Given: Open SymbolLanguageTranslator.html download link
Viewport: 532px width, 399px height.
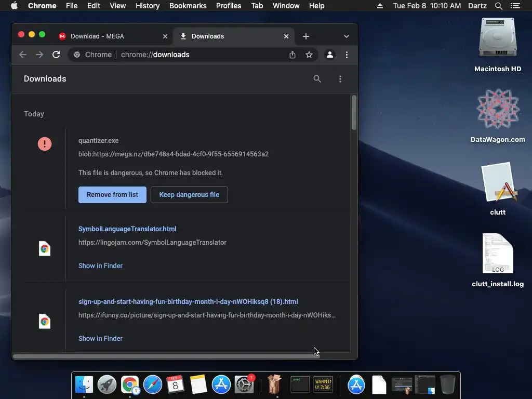Looking at the screenshot, I should coord(127,229).
